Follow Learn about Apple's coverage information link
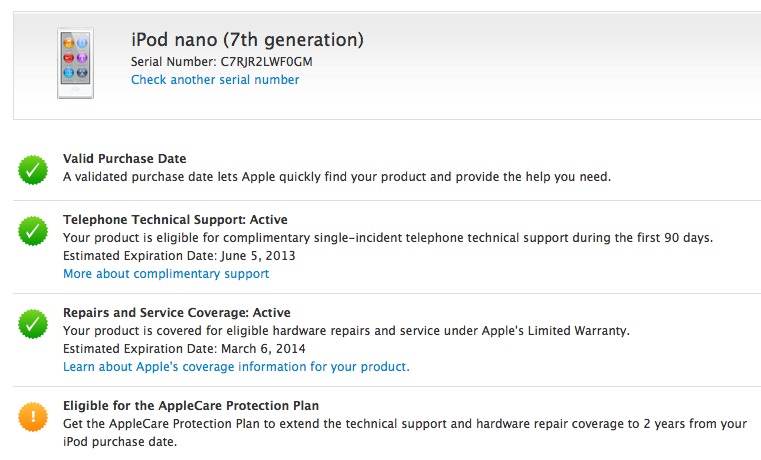 coord(236,366)
